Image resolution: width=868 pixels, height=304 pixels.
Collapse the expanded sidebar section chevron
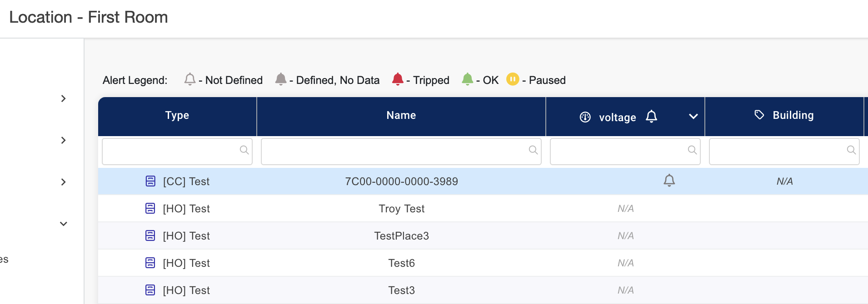pos(64,224)
